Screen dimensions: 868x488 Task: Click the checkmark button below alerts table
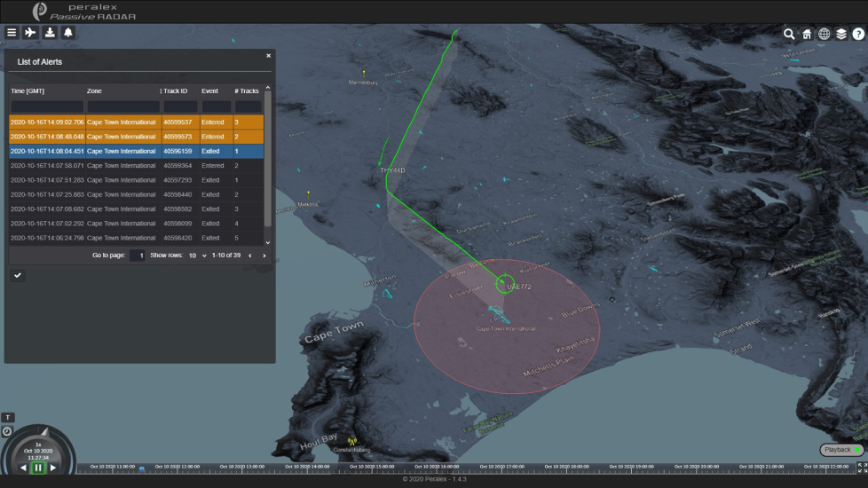[17, 275]
